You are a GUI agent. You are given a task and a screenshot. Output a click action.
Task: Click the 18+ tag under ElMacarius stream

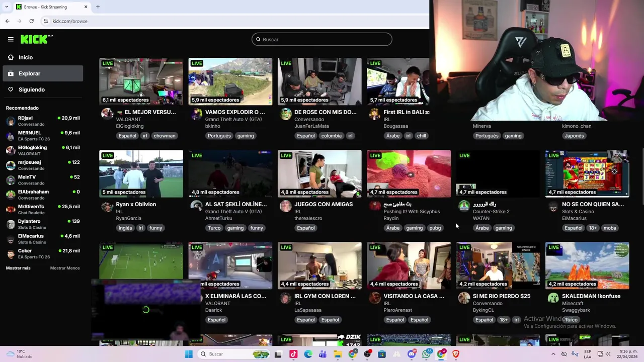[593, 228]
